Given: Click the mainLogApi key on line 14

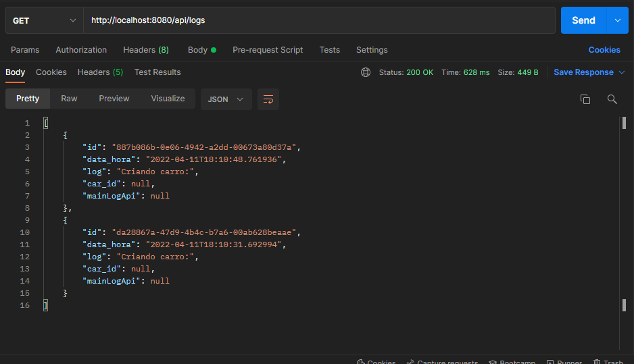Looking at the screenshot, I should tap(112, 281).
